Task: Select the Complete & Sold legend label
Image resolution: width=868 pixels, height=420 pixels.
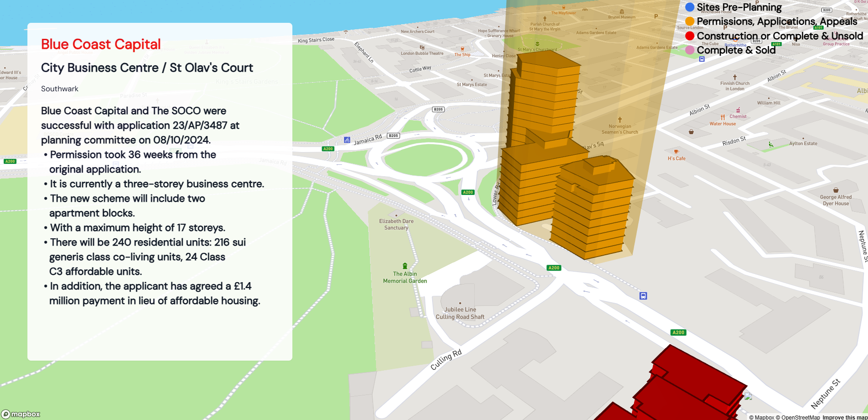Action: click(x=736, y=50)
